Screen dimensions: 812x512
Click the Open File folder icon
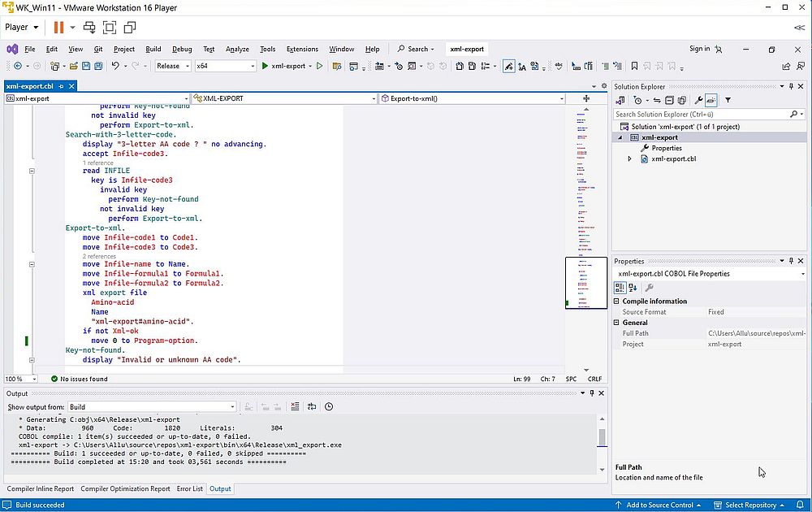(x=74, y=66)
